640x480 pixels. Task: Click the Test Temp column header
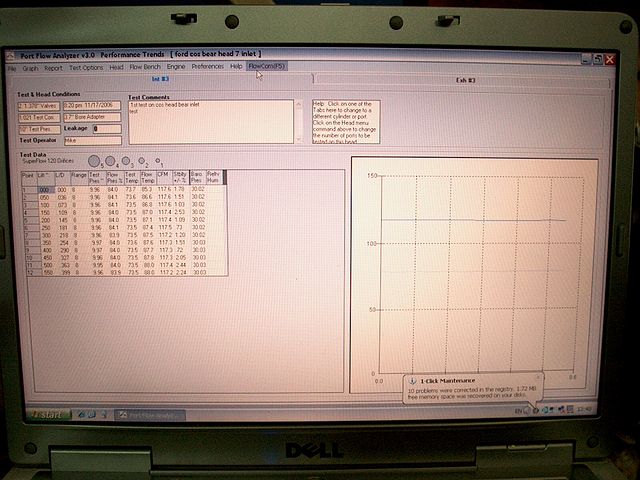click(132, 178)
